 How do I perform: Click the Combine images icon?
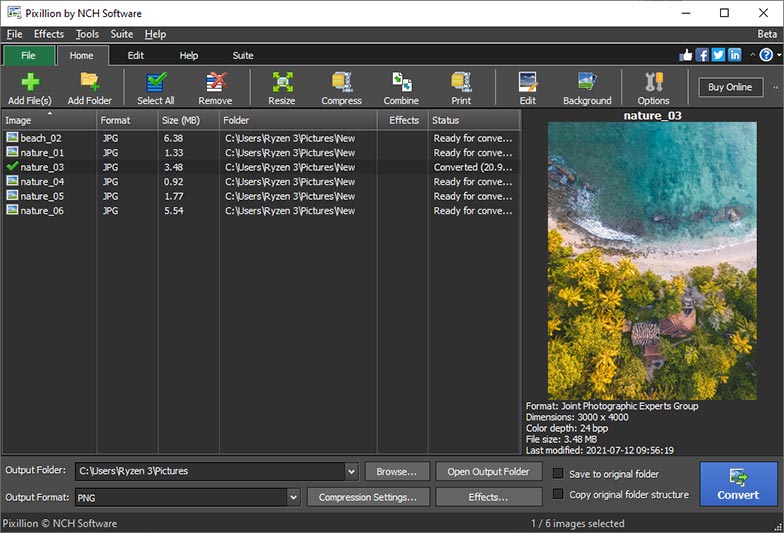[x=401, y=87]
